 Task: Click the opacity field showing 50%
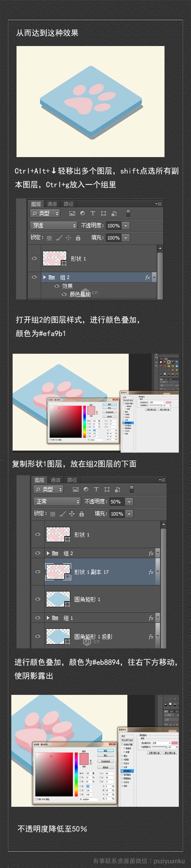[116, 502]
